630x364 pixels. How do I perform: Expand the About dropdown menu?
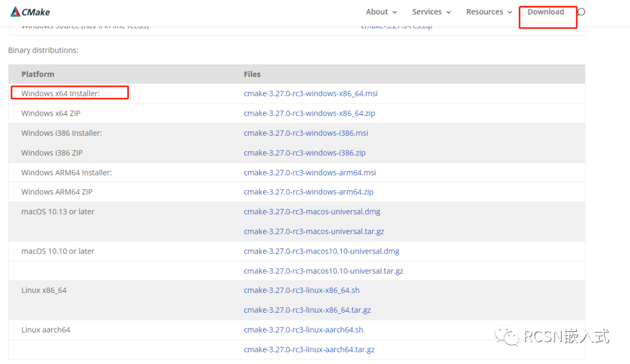pyautogui.click(x=381, y=12)
